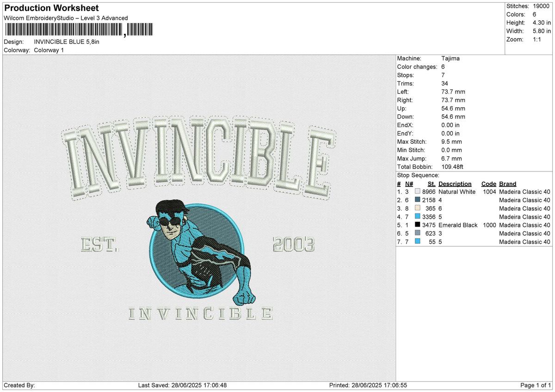The height and width of the screenshot is (392, 555).
Task: Click the EndX value '0.00 in'
Action: click(x=450, y=125)
